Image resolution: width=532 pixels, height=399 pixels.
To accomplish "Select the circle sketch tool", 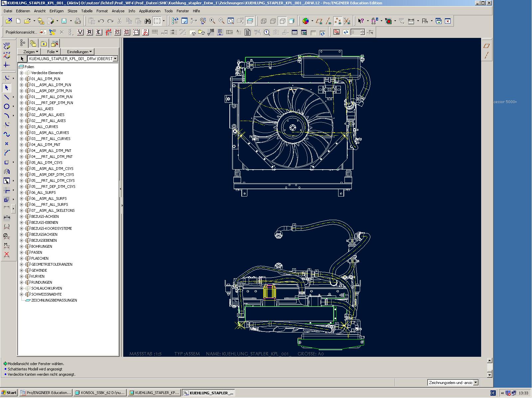I will [x=6, y=106].
